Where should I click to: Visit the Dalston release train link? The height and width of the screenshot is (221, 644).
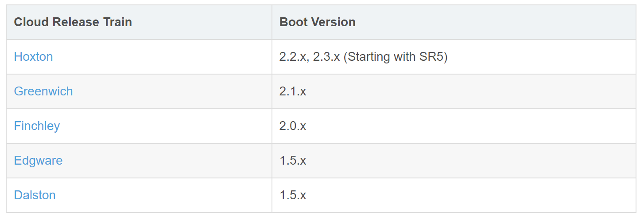pyautogui.click(x=35, y=195)
